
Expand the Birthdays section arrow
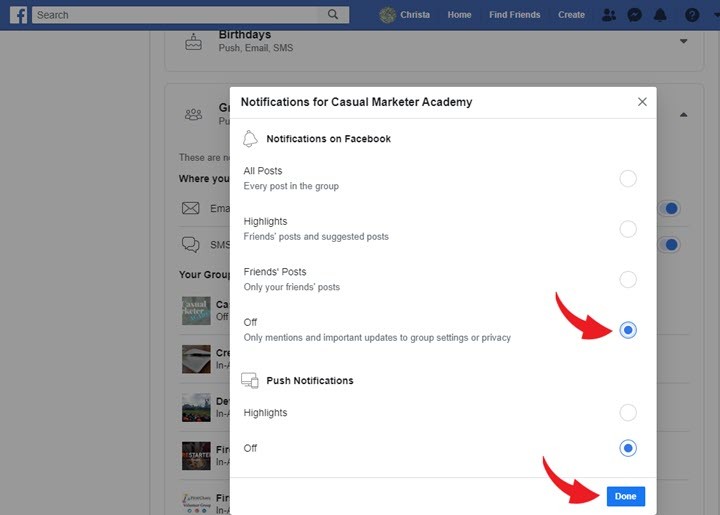coord(683,41)
